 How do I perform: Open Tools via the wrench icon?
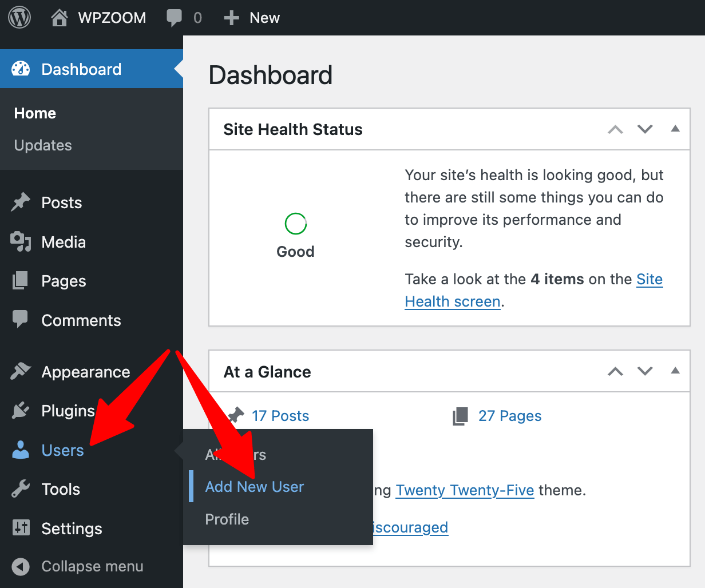coord(21,489)
